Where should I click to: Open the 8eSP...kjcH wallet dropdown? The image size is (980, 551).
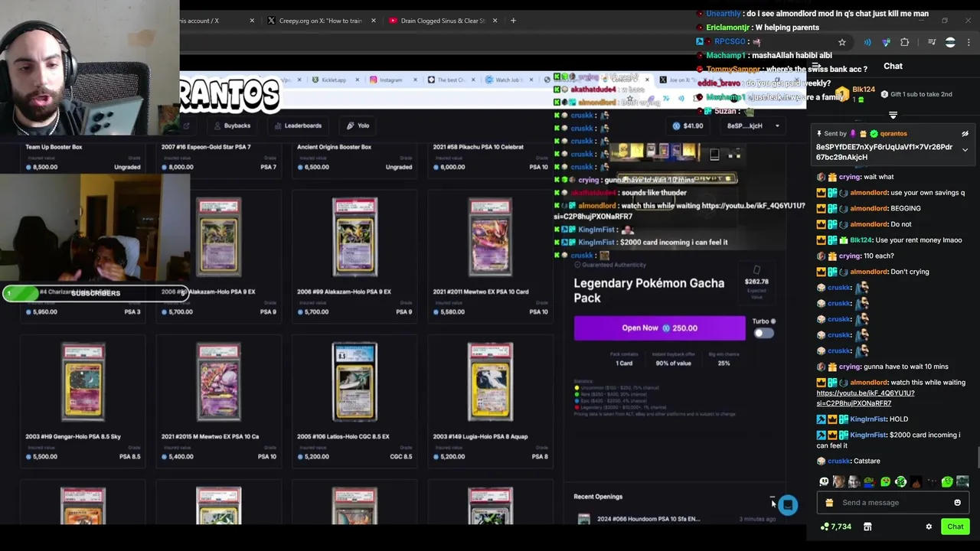753,126
